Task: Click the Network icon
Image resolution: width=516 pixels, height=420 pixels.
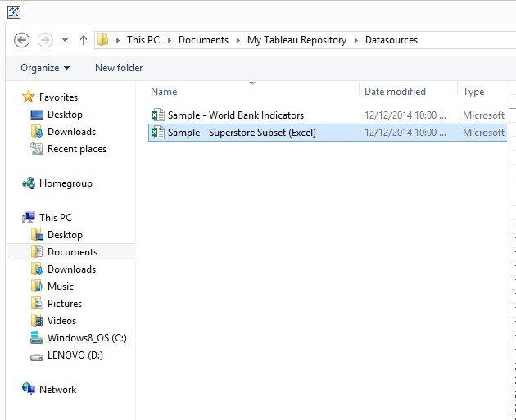Action: 29,389
